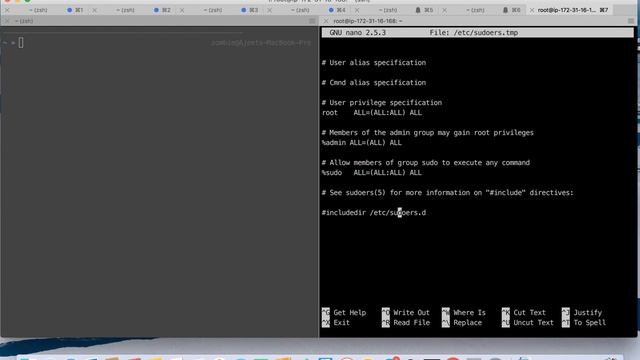Click the faded hostname text in left pane
Screen dimensions: 640x360
261,42
